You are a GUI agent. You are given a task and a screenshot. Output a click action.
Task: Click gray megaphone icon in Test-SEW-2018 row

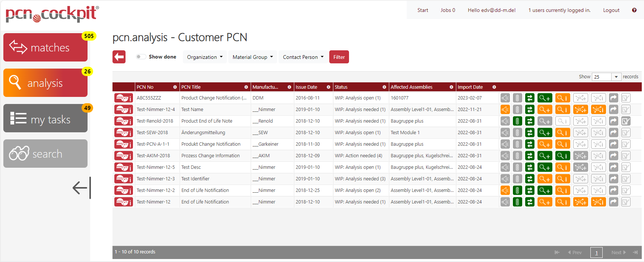point(505,133)
